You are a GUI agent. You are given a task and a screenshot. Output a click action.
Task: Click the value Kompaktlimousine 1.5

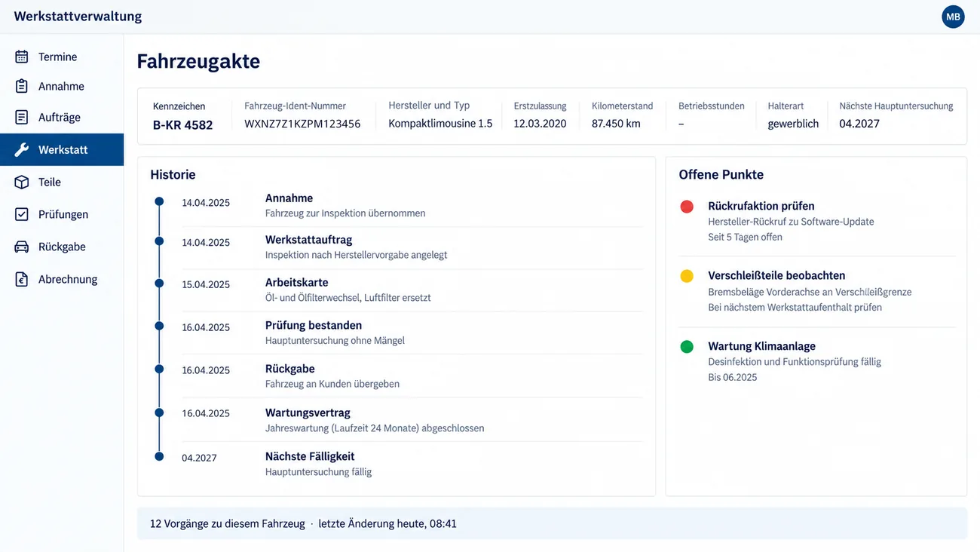(x=440, y=124)
